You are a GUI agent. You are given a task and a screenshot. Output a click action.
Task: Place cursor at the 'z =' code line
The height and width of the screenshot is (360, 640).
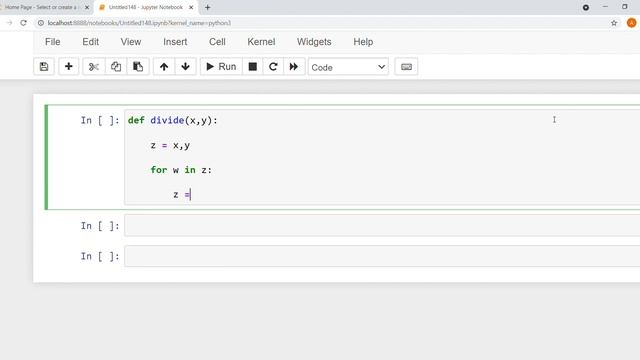182,195
